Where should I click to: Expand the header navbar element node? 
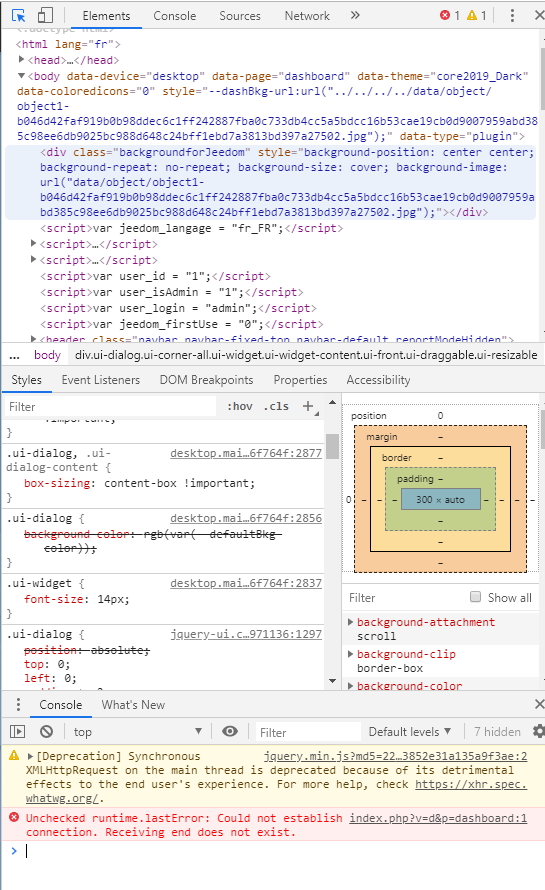click(x=33, y=338)
